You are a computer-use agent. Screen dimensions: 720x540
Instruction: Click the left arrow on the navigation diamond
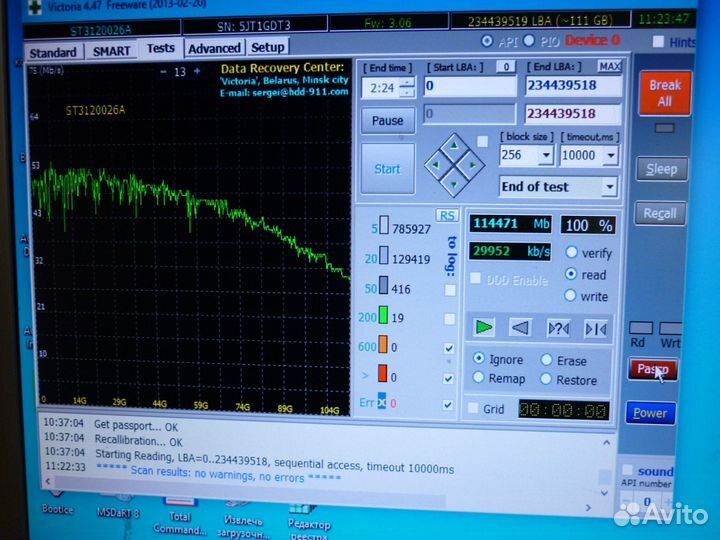pos(435,164)
